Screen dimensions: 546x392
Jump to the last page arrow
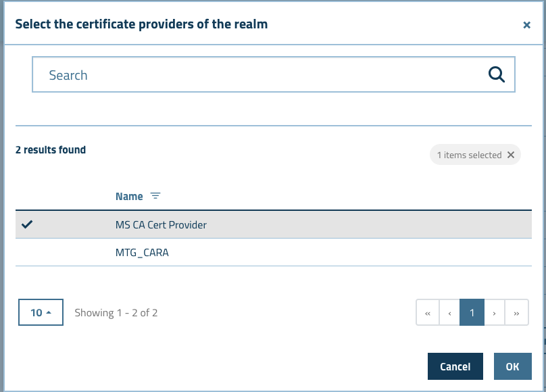[516, 312]
